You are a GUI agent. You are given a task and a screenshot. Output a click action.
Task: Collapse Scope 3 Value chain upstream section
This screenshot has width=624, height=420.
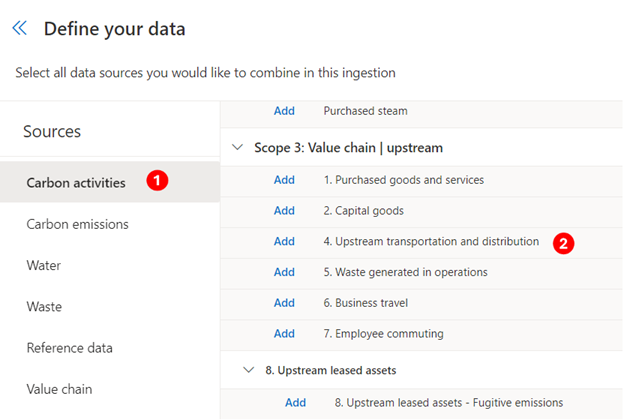238,147
